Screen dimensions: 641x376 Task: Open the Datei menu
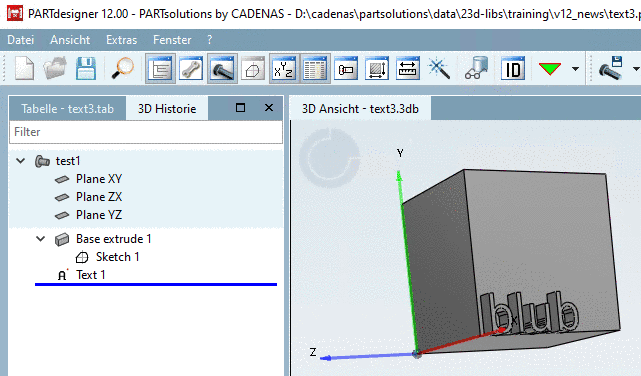pos(20,40)
